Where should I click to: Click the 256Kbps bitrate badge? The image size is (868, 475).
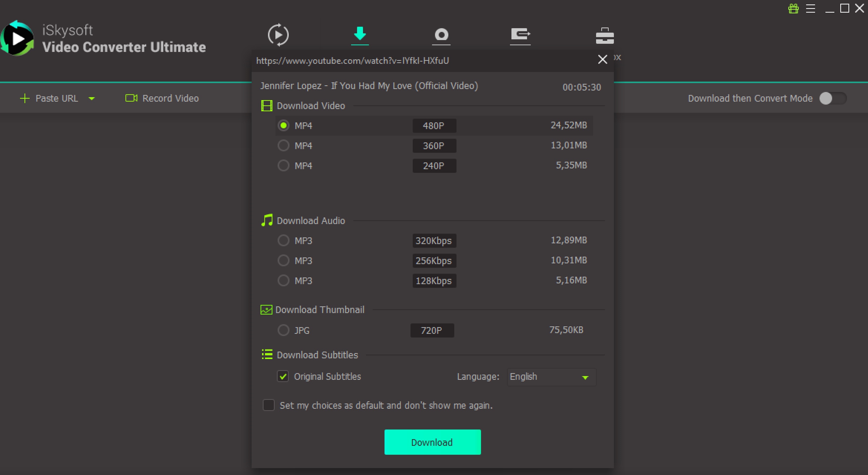point(434,261)
